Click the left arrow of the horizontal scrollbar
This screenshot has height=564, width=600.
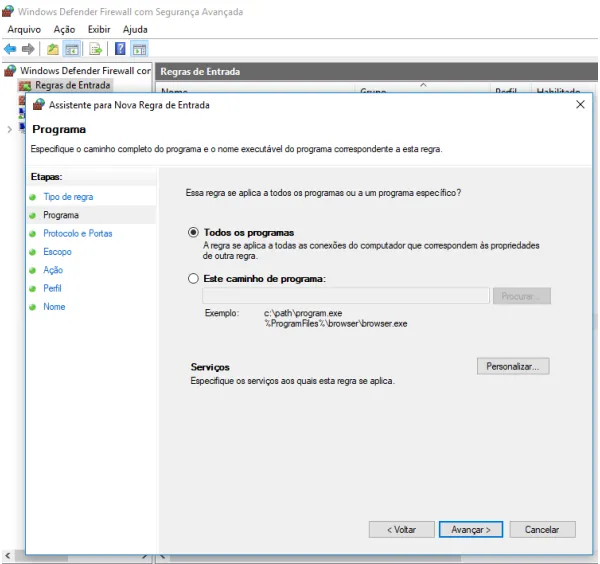click(8, 556)
